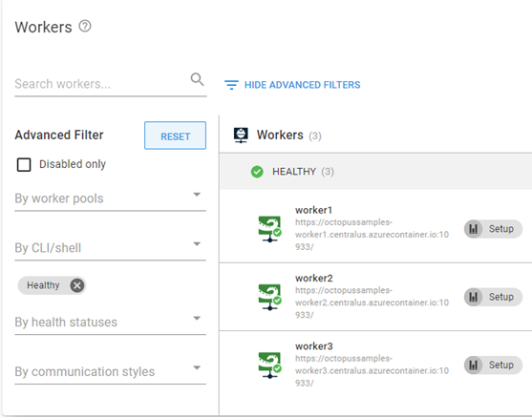Image resolution: width=532 pixels, height=417 pixels.
Task: Click the Setup pool chip for worker1
Action: pyautogui.click(x=493, y=229)
